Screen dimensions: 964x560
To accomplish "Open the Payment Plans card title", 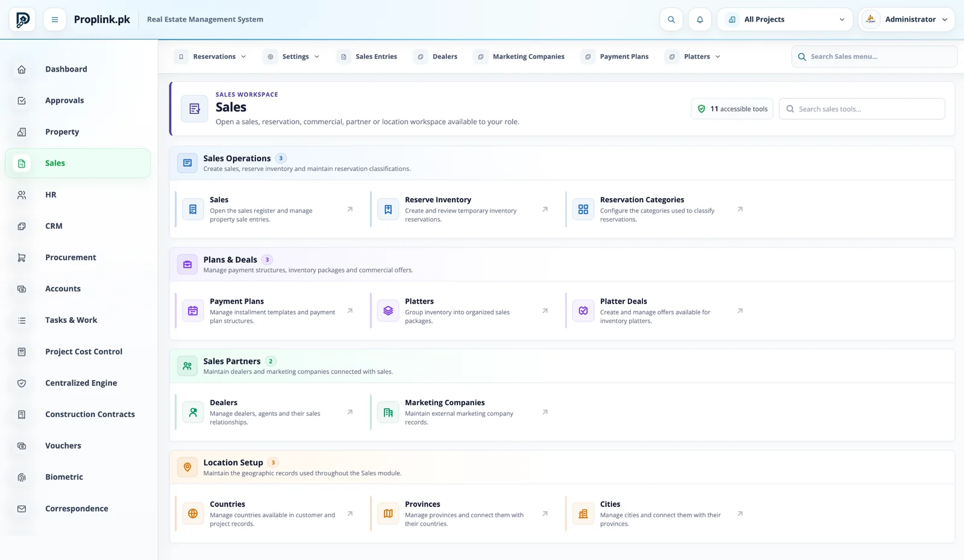I will pyautogui.click(x=237, y=301).
